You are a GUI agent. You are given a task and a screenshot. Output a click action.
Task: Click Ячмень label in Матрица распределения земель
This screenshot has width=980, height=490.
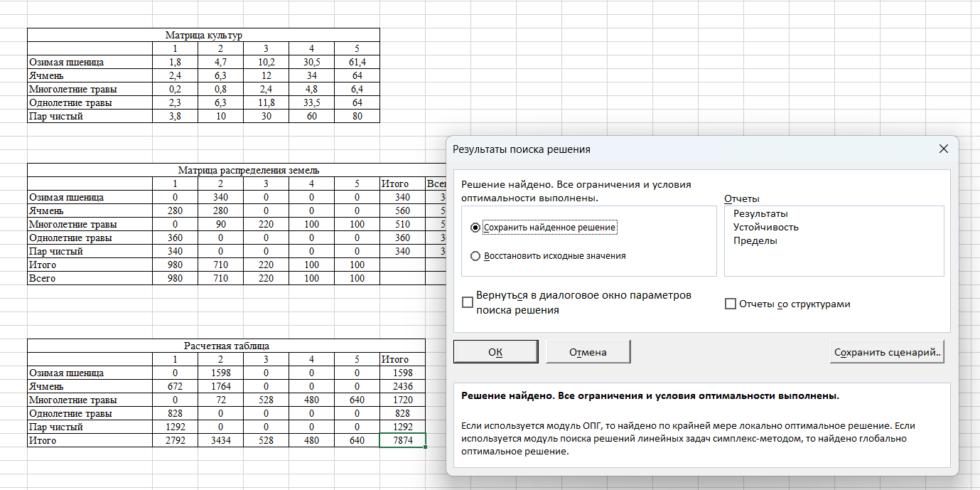coord(90,211)
